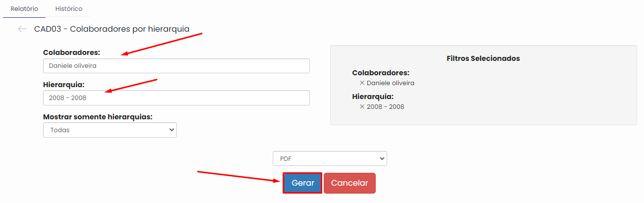Screen dimensions: 644x203
Task: Click the Colaboradores input field
Action: point(176,66)
